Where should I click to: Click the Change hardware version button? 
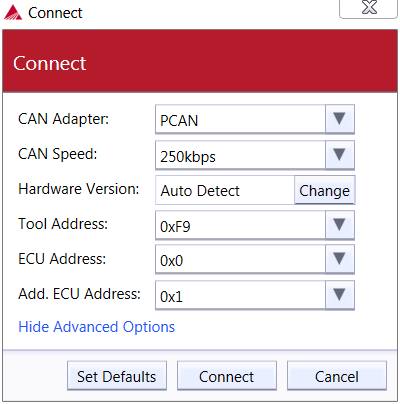click(x=324, y=190)
